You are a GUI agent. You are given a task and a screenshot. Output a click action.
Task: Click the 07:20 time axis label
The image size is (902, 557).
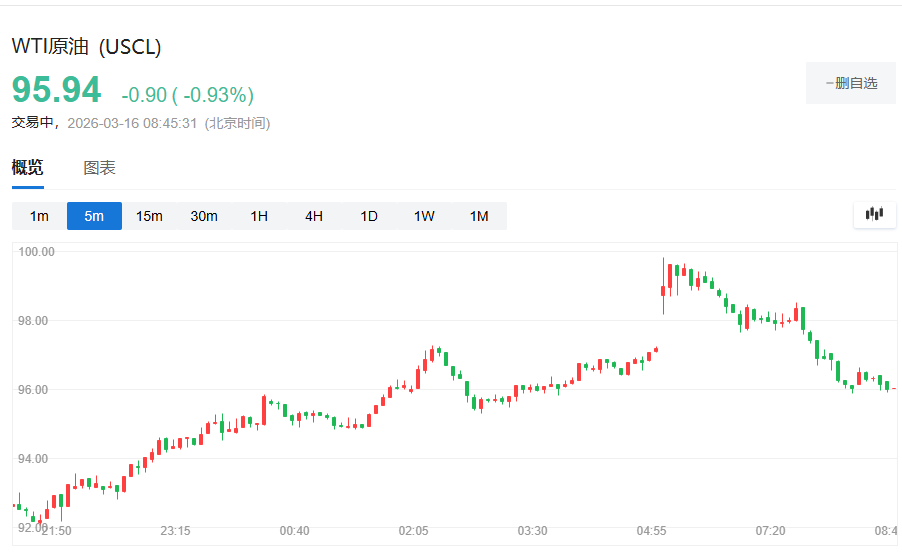pyautogui.click(x=769, y=530)
